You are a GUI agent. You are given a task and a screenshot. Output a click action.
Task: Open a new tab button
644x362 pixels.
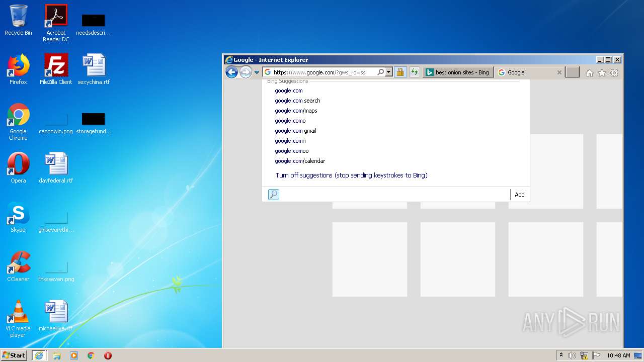tap(572, 72)
